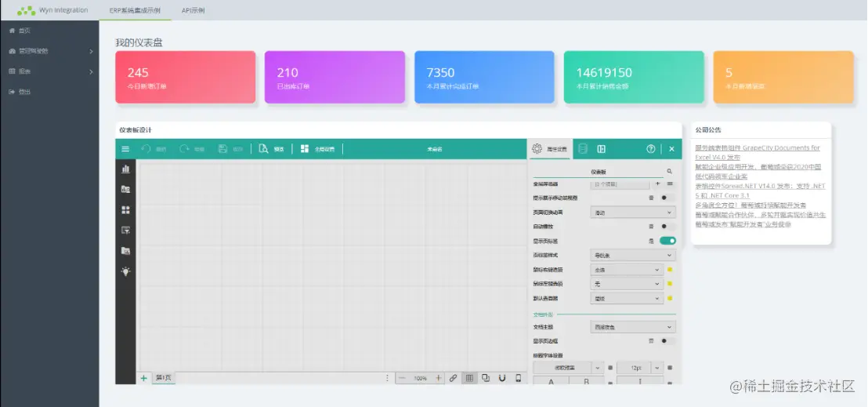Open the global settings tiles icon
868x407 pixels.
tap(305, 148)
